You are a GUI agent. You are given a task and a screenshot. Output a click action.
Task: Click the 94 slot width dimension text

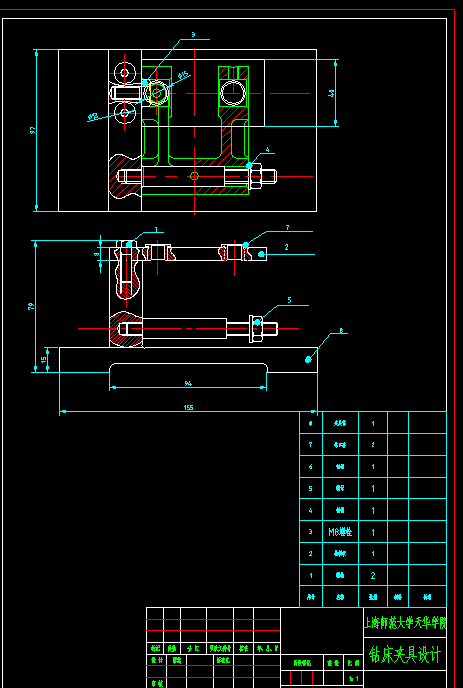(188, 384)
